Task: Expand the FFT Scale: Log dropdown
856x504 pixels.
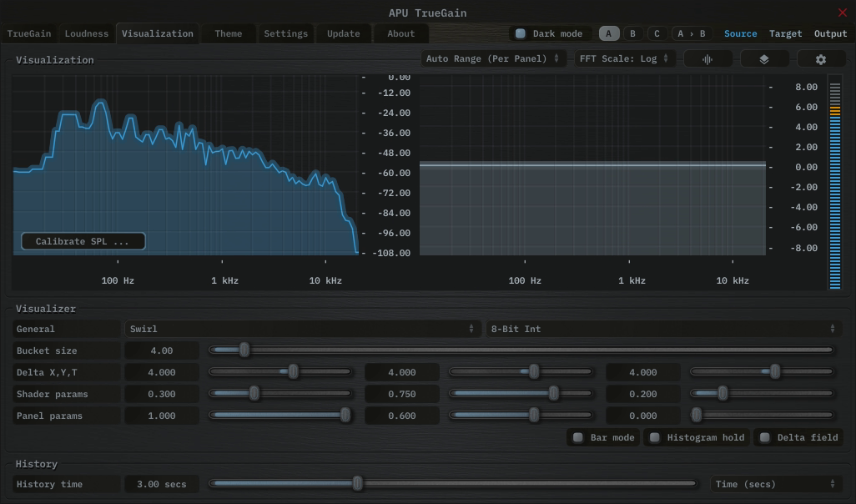Action: point(624,59)
